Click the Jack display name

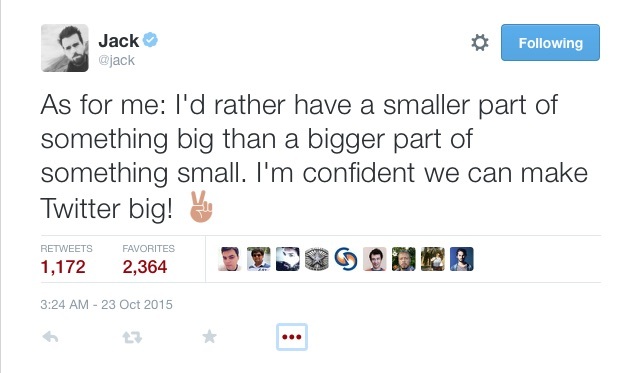(119, 40)
